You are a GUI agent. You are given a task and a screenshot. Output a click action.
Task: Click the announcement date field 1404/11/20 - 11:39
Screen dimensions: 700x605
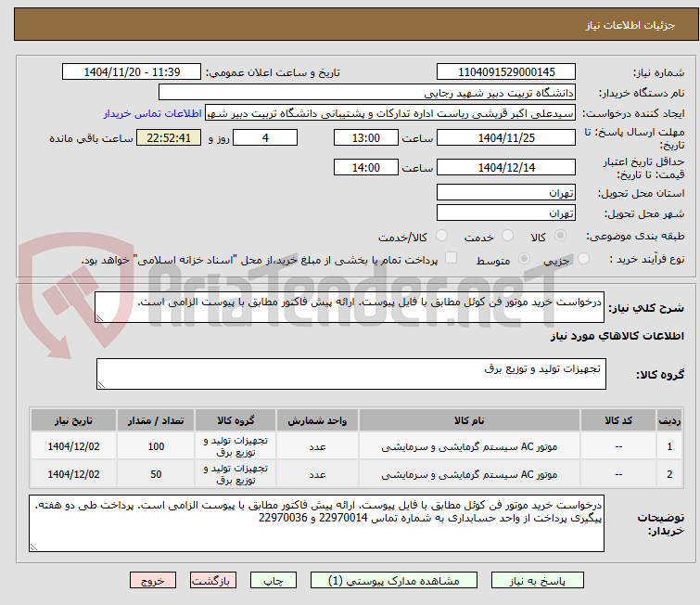point(132,72)
